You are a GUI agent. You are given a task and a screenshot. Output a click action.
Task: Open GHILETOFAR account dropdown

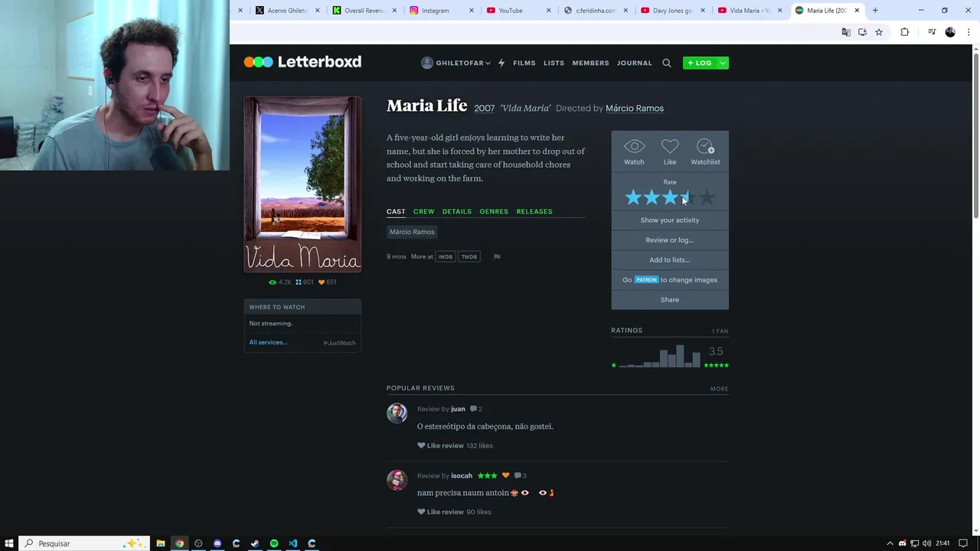pyautogui.click(x=456, y=63)
